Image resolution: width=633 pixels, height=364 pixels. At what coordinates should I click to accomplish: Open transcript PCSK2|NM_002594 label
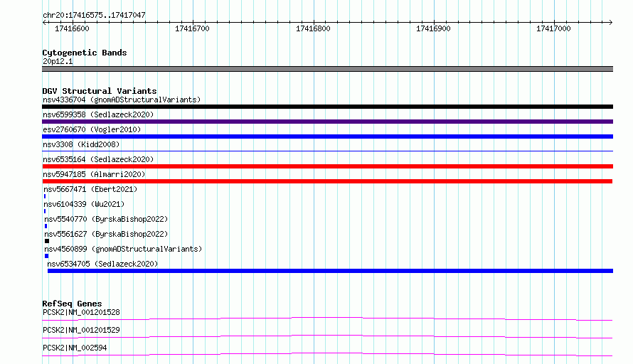tap(75, 348)
